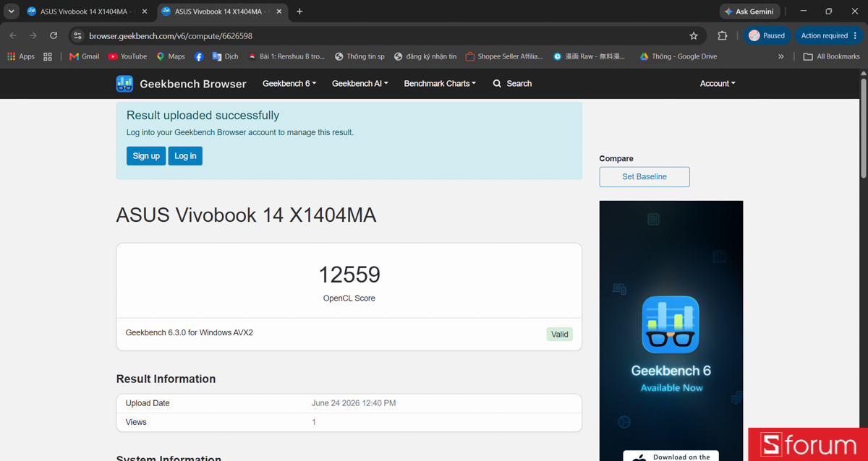Open the Extensions puzzle icon

coord(722,35)
